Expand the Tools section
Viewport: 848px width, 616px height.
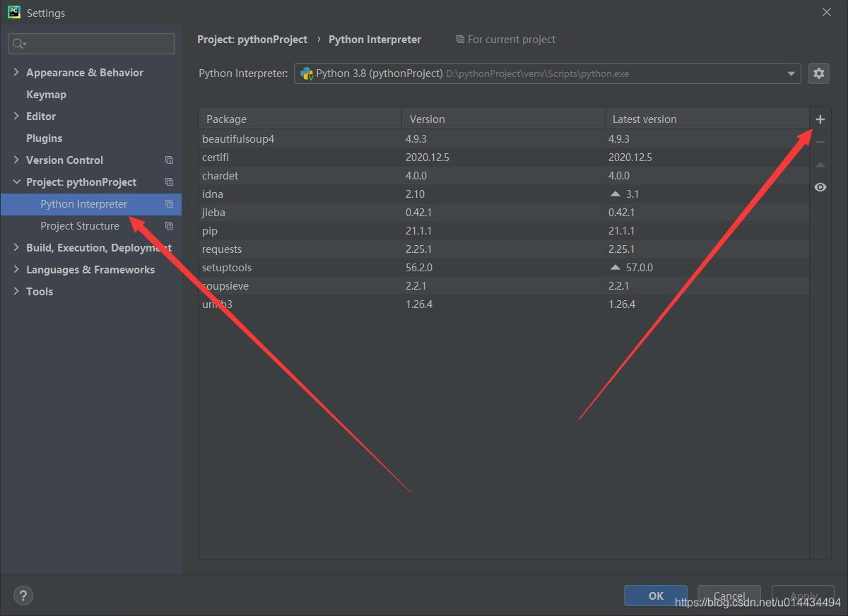[16, 291]
